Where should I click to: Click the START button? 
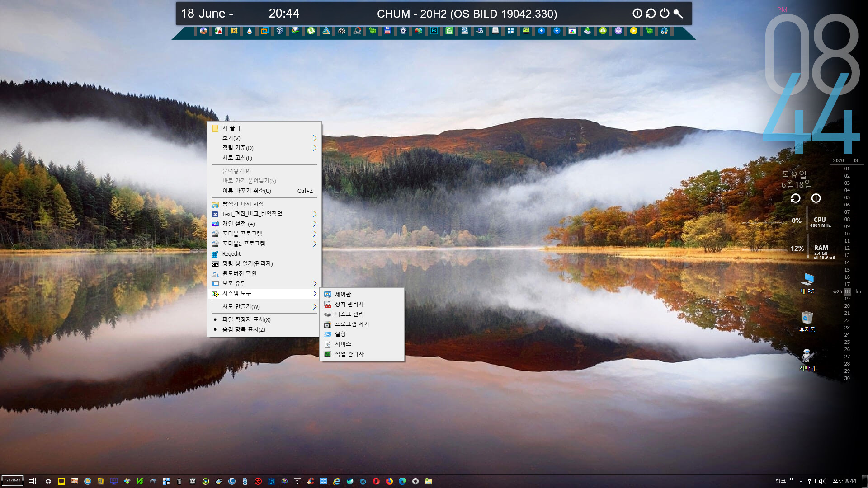13,481
